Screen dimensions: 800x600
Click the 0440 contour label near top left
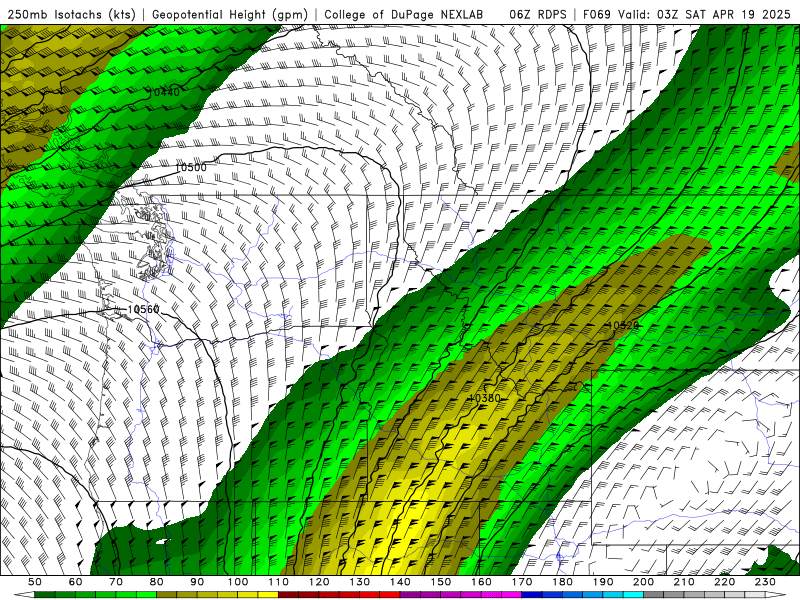(x=166, y=92)
